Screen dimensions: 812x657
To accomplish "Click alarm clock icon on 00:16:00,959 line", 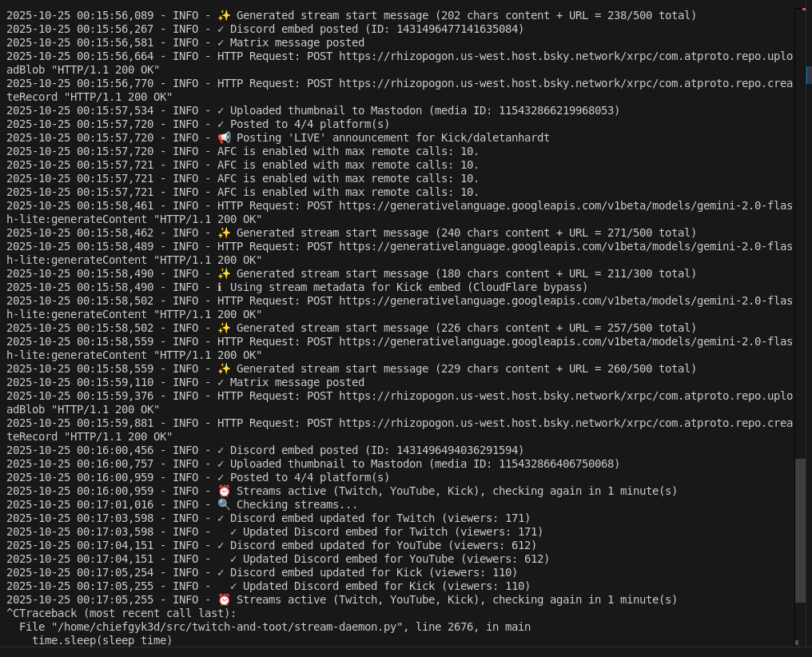I will coord(224,491).
